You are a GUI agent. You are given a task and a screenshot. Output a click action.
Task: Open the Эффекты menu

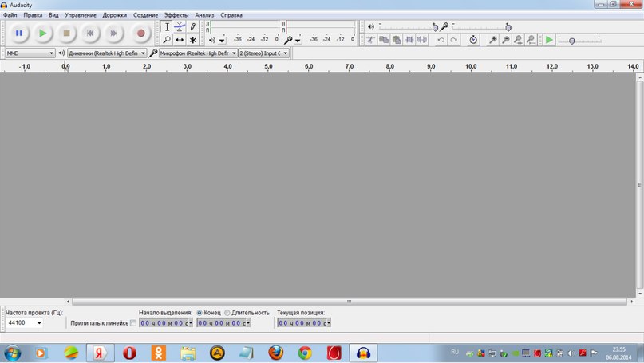click(176, 15)
